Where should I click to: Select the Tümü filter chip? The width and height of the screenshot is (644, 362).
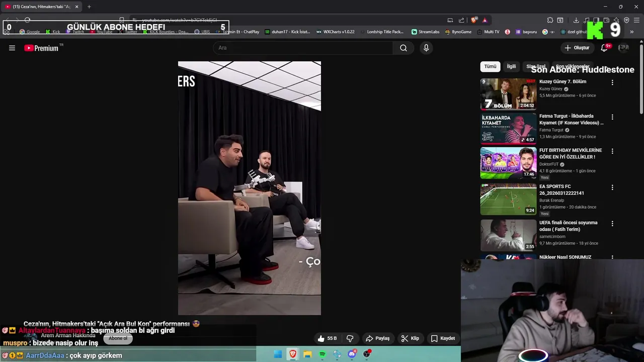point(490,66)
